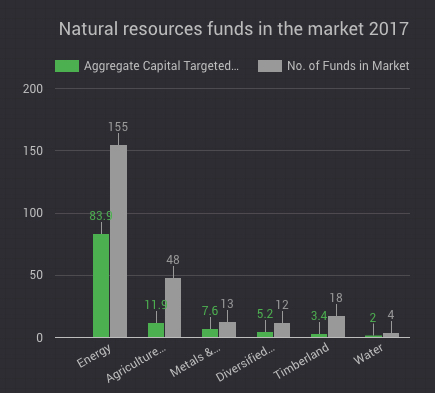
Task: Click the gray Diversified bar
Action: tap(282, 330)
